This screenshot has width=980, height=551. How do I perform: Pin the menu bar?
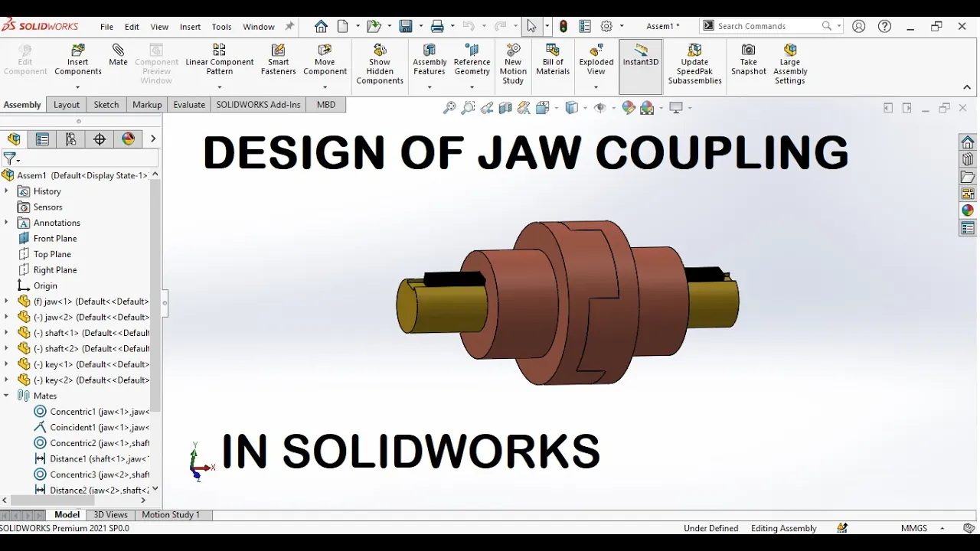pos(289,26)
